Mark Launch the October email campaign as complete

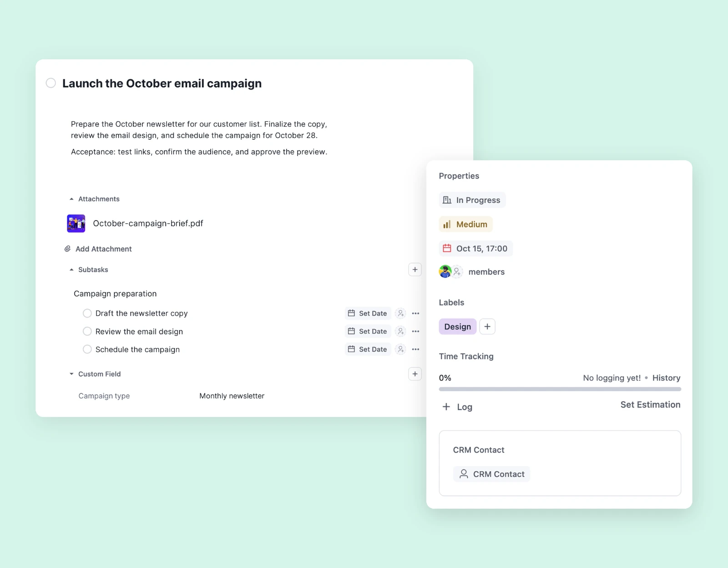point(51,83)
